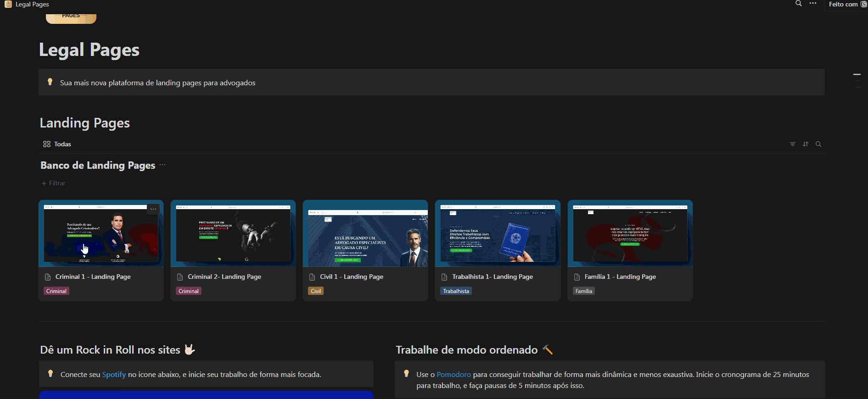Click the Filtrar add filter button

point(54,183)
